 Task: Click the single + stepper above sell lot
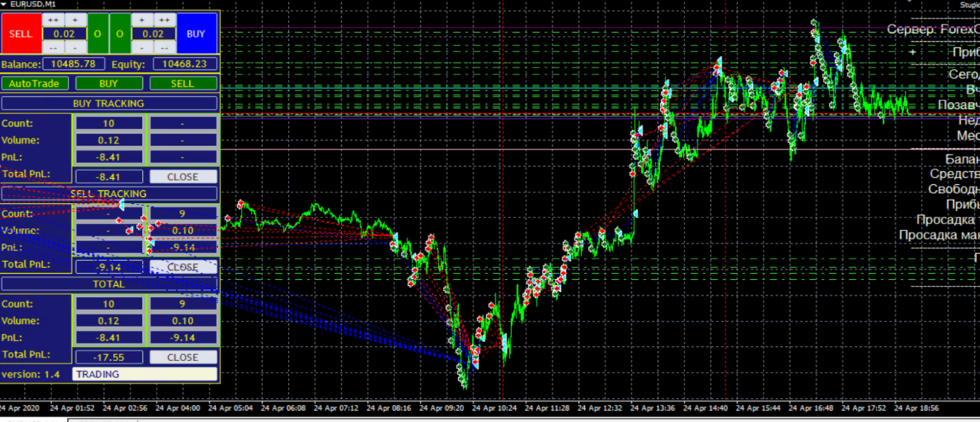click(x=75, y=20)
